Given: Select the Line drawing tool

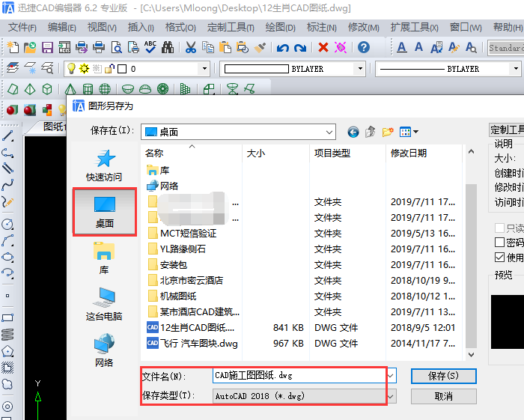Looking at the screenshot, I should [x=7, y=136].
